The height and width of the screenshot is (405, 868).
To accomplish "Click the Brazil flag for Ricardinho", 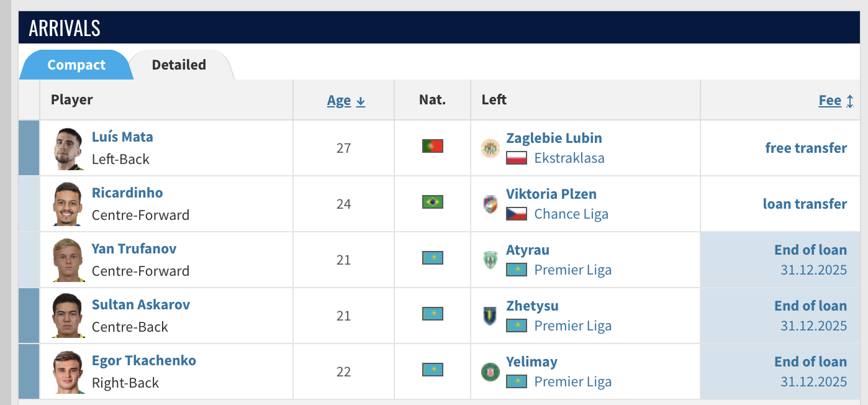I will 433,202.
